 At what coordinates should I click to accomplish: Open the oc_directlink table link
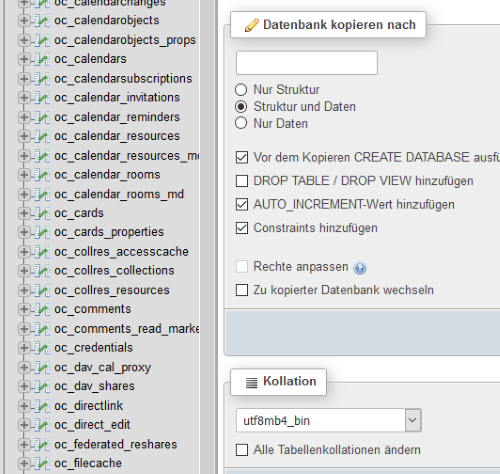point(89,406)
